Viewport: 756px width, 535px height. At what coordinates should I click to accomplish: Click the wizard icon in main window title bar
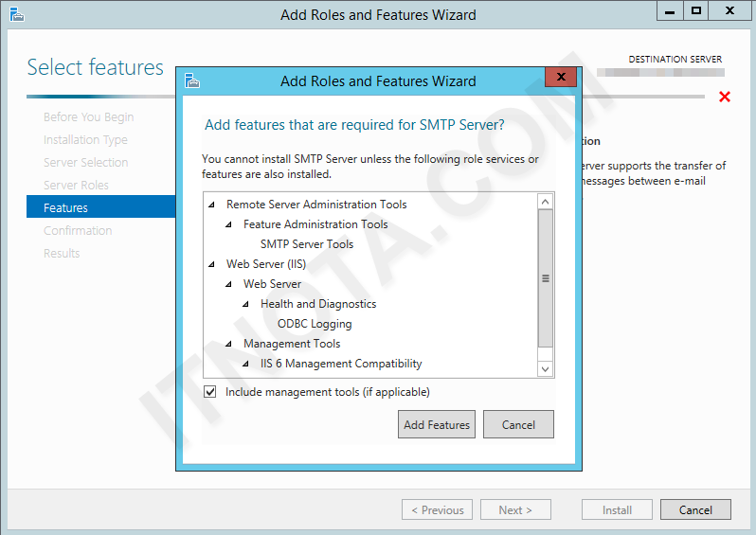16,15
